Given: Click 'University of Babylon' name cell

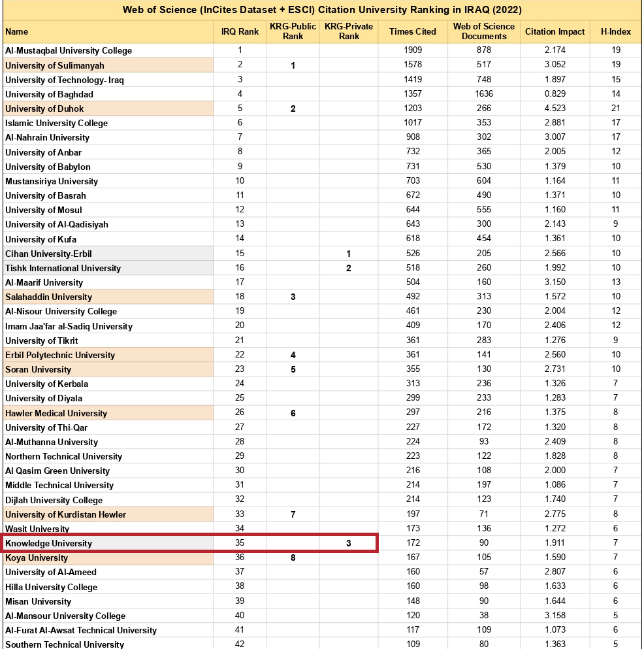Looking at the screenshot, I should 108,167.
